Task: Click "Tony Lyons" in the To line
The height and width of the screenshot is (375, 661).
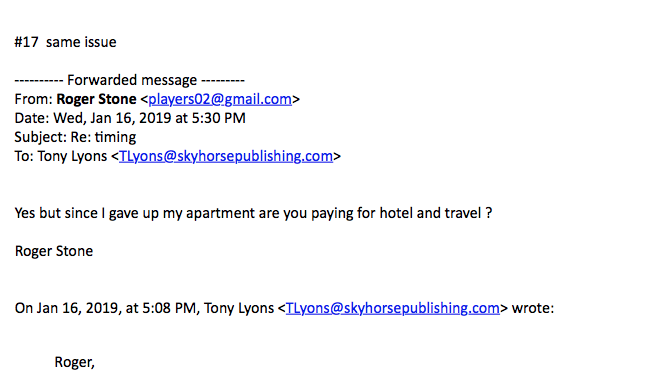Action: point(72,156)
